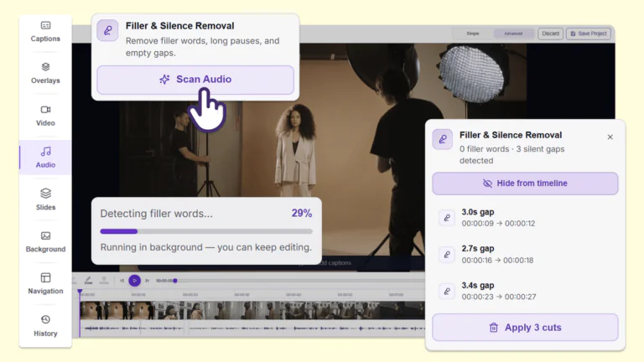Select the 3.4s gap entry

pos(525,291)
